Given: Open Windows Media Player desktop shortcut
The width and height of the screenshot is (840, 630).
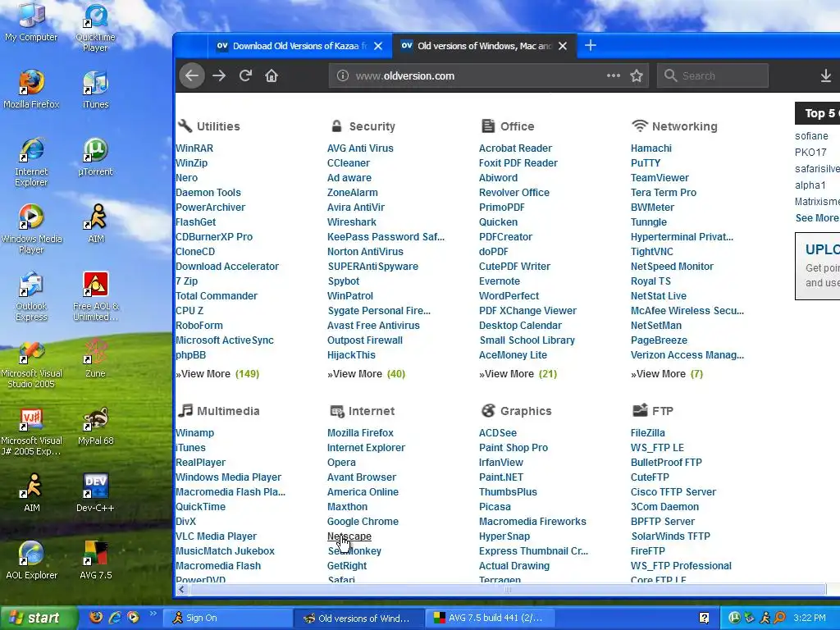Looking at the screenshot, I should point(31,230).
